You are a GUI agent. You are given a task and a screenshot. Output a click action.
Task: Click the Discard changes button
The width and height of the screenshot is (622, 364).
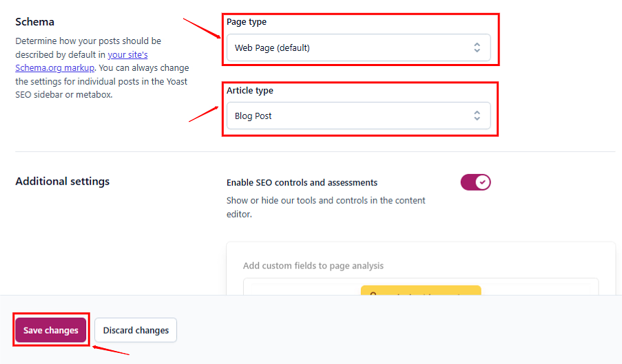pyautogui.click(x=136, y=330)
